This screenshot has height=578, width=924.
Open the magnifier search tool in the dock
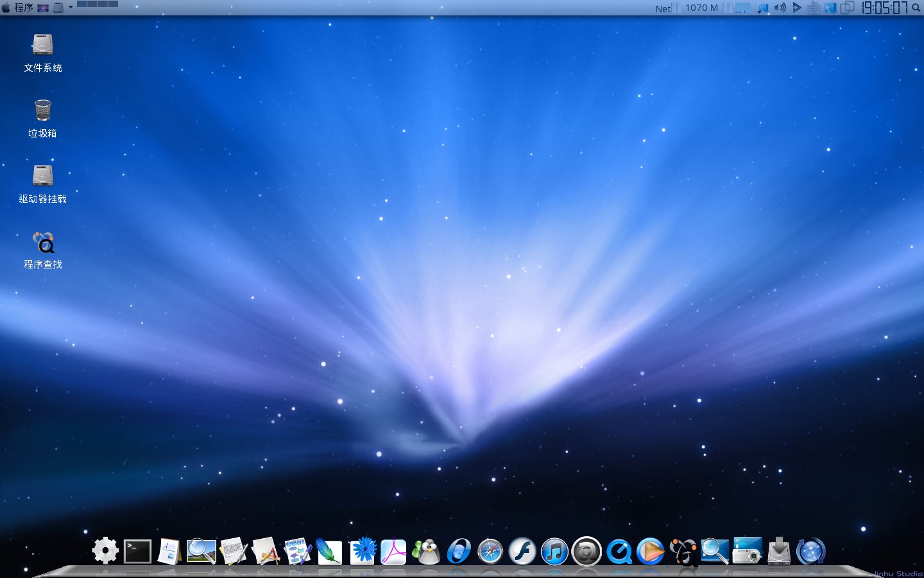tap(715, 551)
